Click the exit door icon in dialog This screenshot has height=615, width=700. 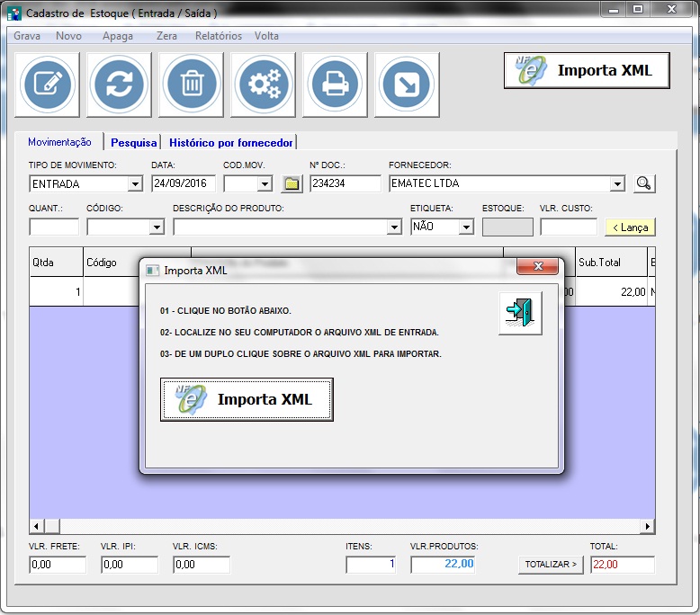click(x=520, y=313)
